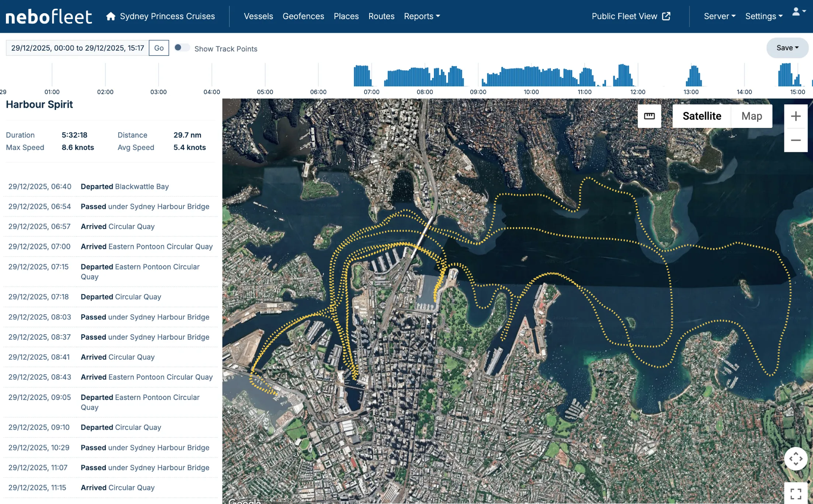Image resolution: width=813 pixels, height=504 pixels.
Task: Switch map to Map view
Action: [x=751, y=116]
